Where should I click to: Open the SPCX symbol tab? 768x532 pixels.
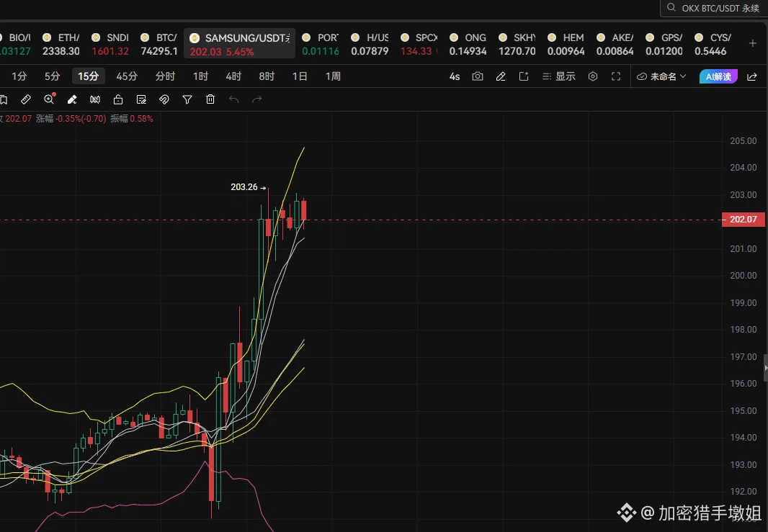pyautogui.click(x=419, y=44)
